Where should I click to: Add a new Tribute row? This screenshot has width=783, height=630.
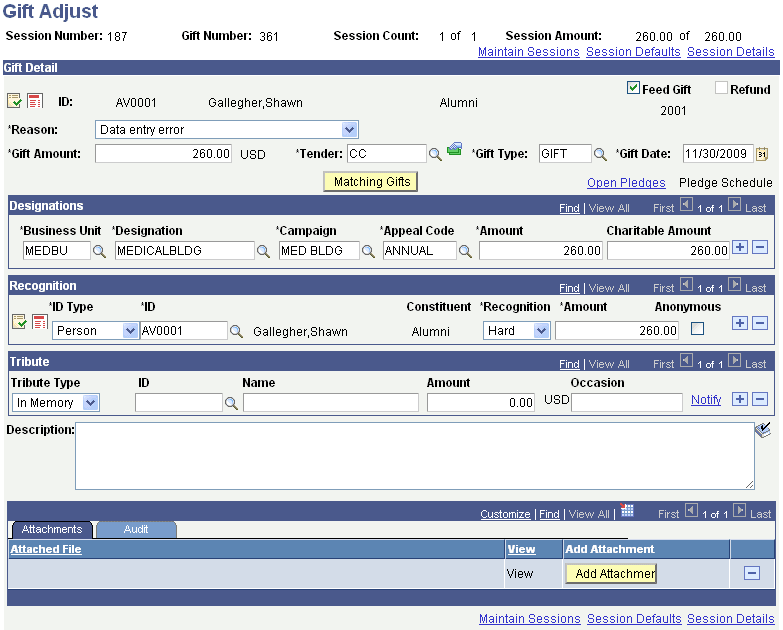[x=740, y=399]
